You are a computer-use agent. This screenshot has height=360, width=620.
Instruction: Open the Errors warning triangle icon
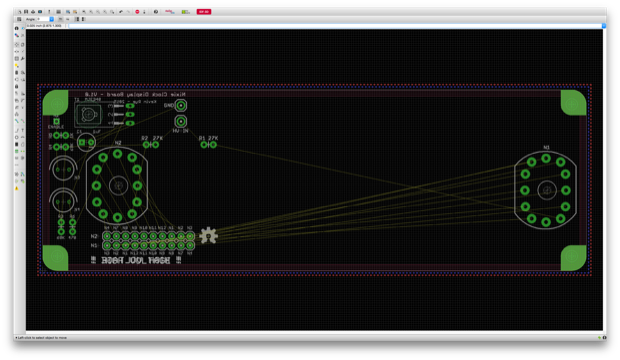coord(17,188)
